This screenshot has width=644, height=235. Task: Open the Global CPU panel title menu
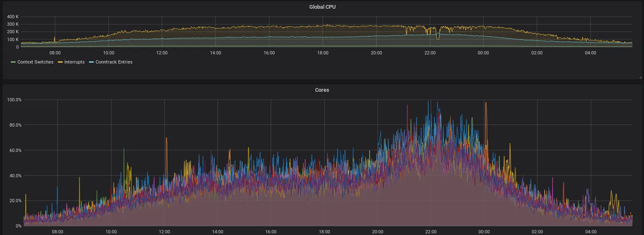[x=322, y=7]
